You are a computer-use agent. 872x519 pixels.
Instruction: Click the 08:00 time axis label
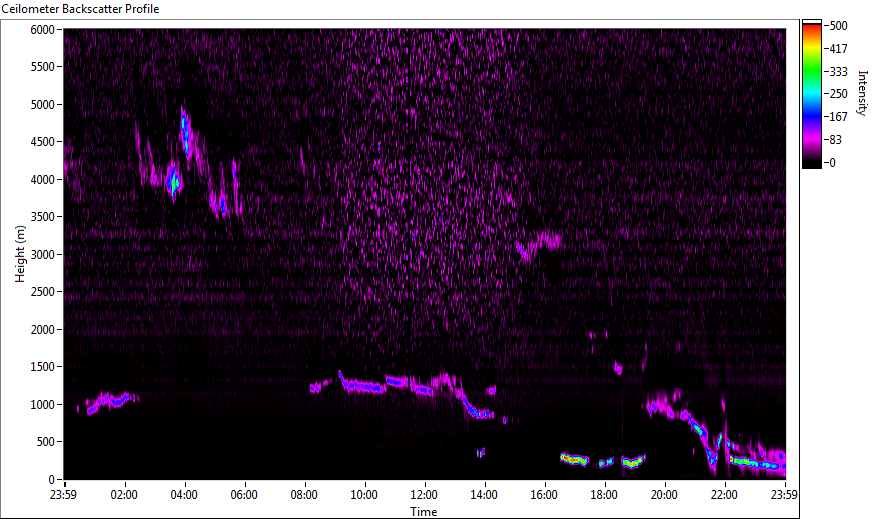[x=304, y=495]
